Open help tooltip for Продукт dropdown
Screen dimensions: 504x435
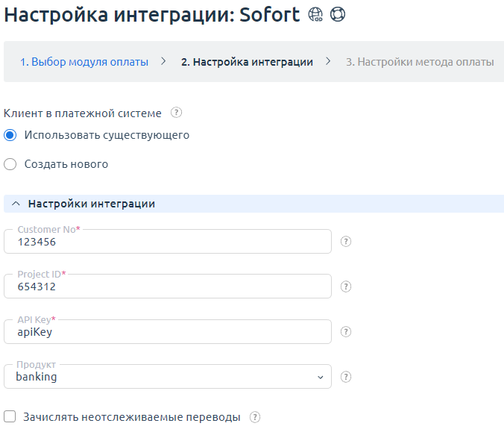click(x=346, y=377)
